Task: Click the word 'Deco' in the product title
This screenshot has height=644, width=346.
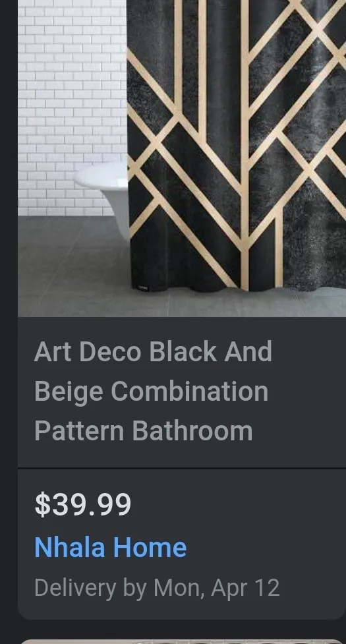Action: tap(110, 351)
